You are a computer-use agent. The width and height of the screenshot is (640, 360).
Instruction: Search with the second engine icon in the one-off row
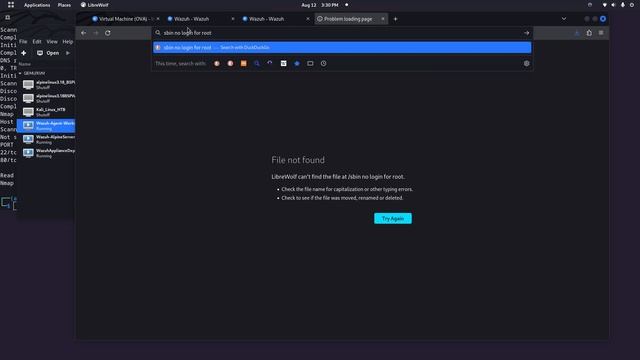(x=230, y=64)
